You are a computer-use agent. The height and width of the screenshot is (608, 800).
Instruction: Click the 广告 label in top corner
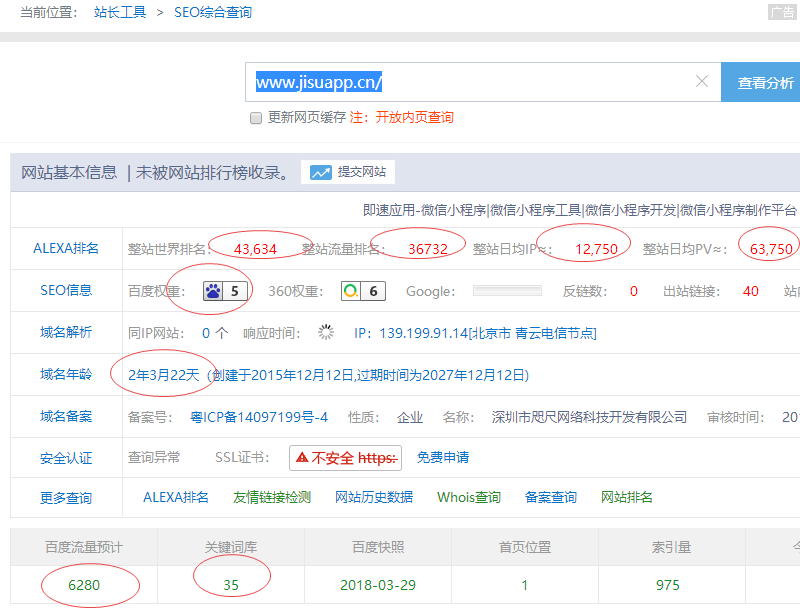click(x=782, y=12)
